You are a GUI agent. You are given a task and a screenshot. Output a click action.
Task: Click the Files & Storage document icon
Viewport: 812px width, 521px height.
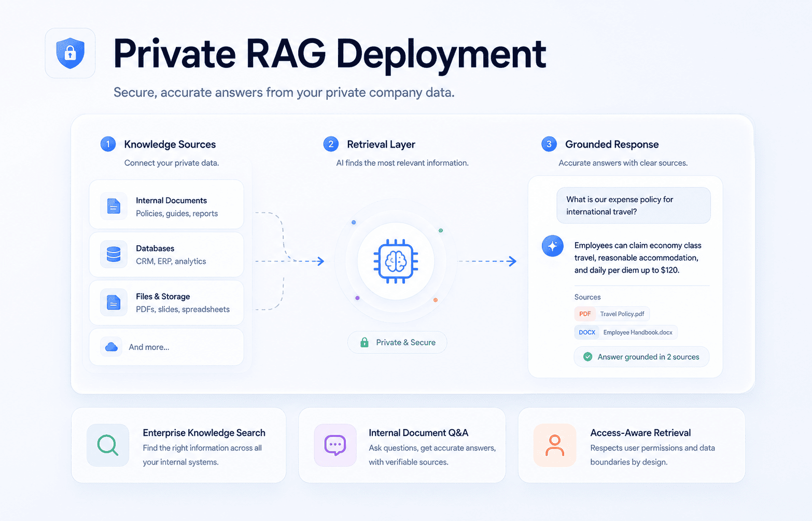pos(114,302)
